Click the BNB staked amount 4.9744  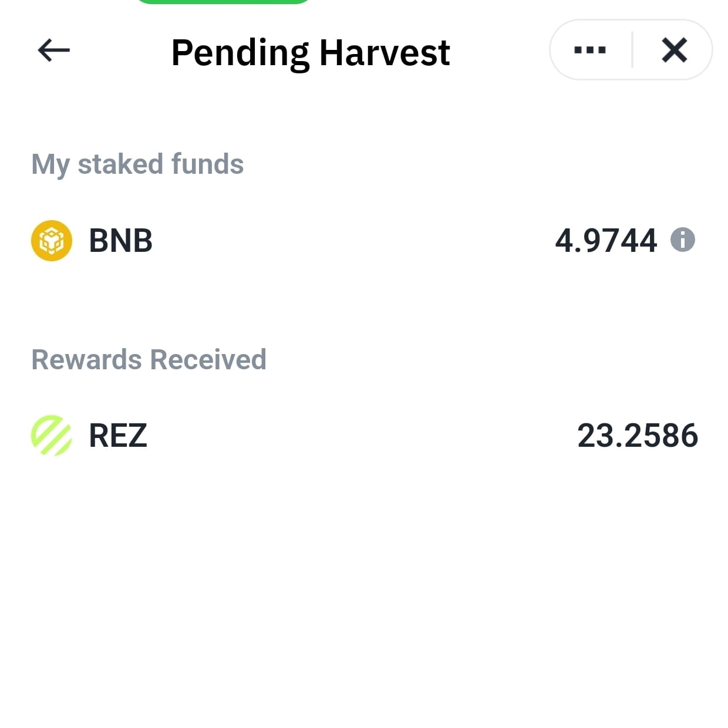(x=607, y=241)
